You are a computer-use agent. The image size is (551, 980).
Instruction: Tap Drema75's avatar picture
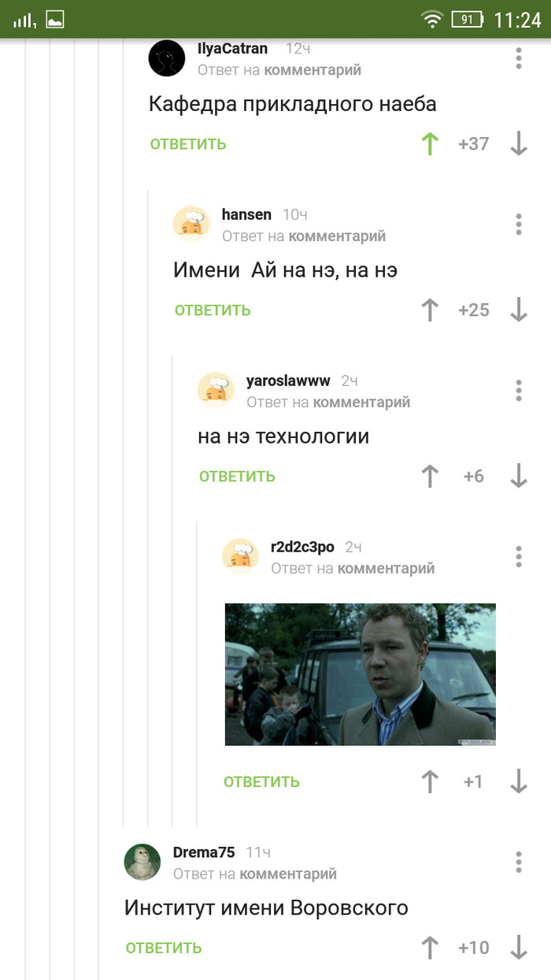(142, 862)
